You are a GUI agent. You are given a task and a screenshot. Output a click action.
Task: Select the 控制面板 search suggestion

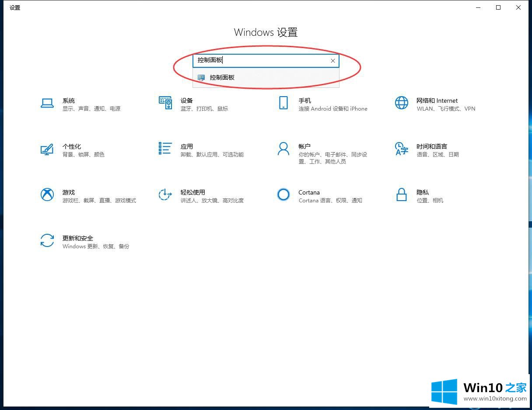[x=266, y=77]
